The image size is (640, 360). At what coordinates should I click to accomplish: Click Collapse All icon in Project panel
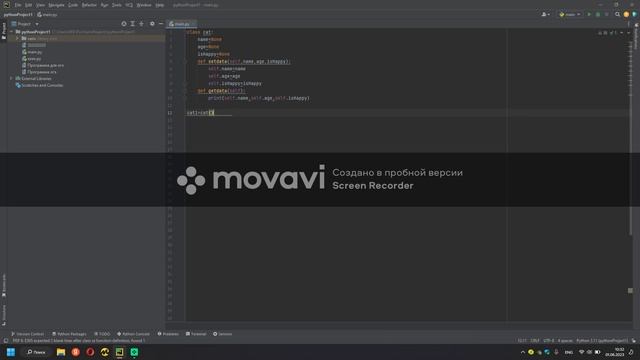click(142, 24)
